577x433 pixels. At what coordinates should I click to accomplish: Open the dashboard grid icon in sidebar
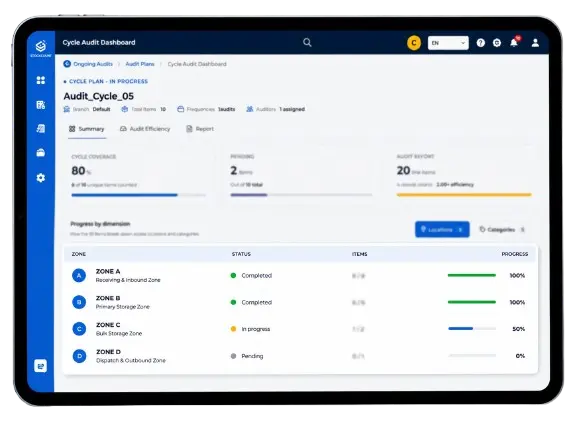(x=41, y=80)
